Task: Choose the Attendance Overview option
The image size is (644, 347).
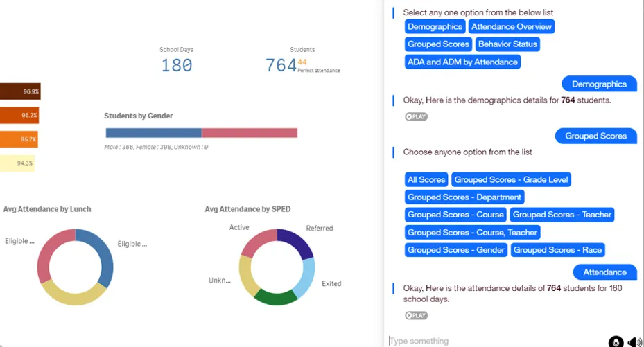Action: pos(512,26)
